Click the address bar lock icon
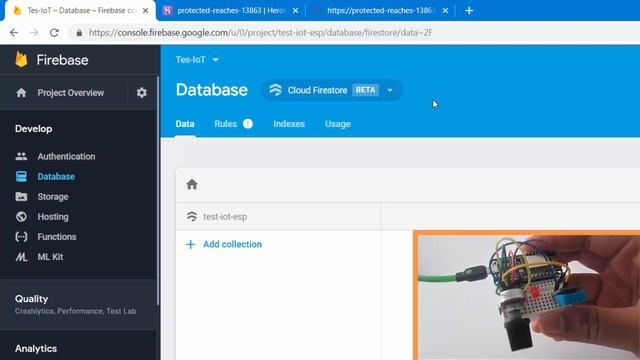Image resolution: width=640 pixels, height=360 pixels. coord(79,33)
